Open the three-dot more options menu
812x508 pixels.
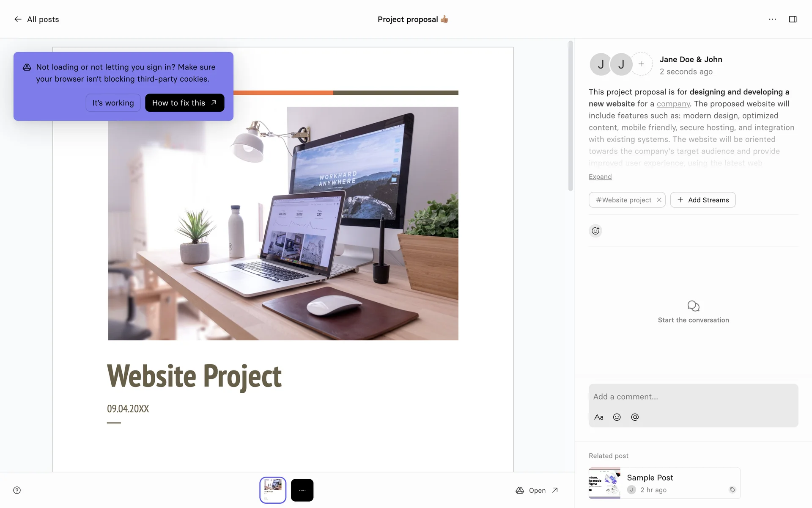[772, 19]
